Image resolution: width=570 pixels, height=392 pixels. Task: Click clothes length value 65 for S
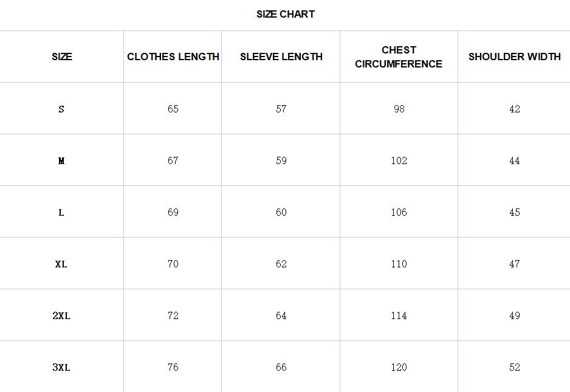click(173, 109)
